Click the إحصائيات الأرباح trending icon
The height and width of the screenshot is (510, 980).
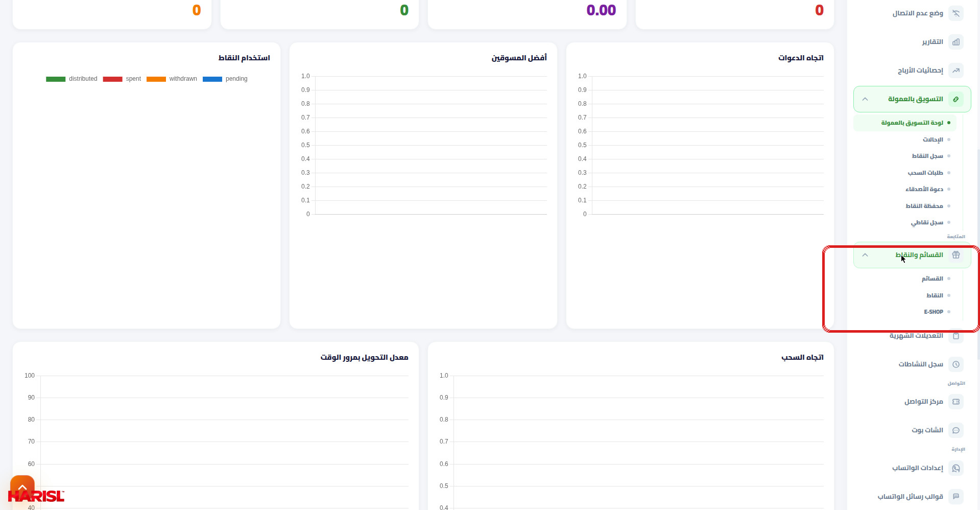956,71
